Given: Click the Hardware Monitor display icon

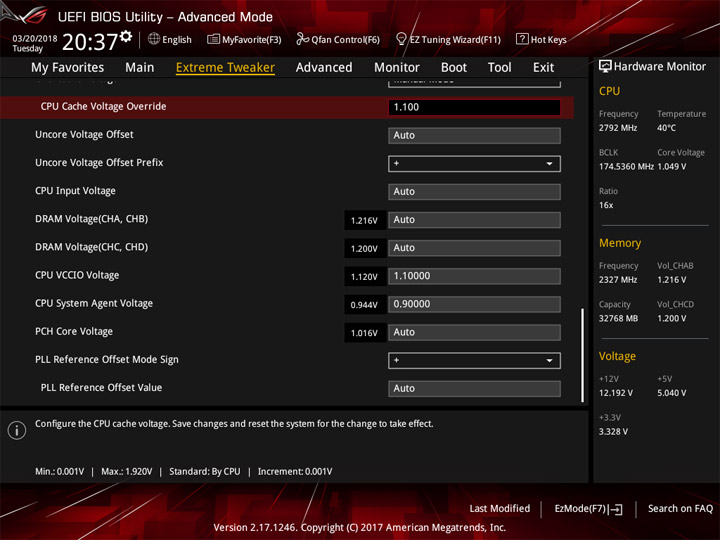Looking at the screenshot, I should coord(605,67).
